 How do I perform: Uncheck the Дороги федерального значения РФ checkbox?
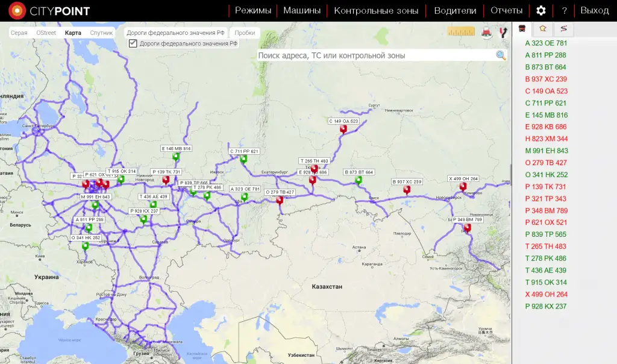[133, 43]
